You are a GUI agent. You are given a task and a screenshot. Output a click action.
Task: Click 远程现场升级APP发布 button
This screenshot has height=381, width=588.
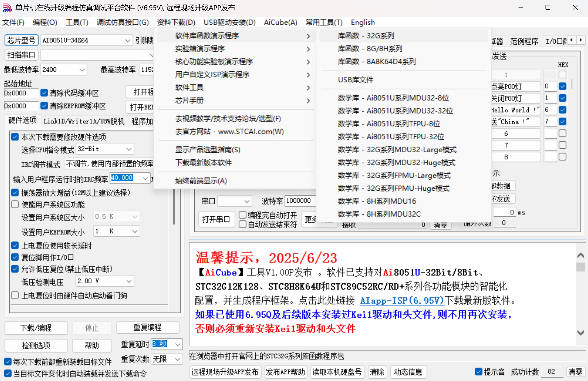coord(225,372)
